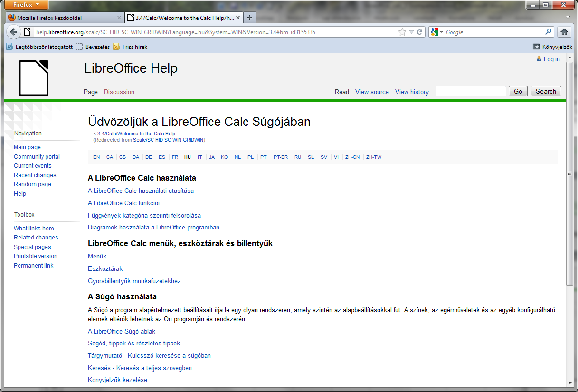Open the Printable version link

tap(36, 256)
